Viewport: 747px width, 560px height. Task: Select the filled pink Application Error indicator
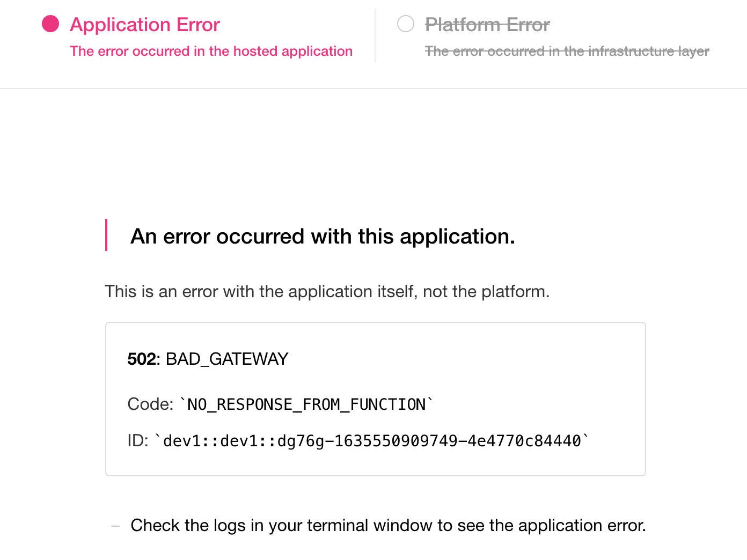point(50,24)
